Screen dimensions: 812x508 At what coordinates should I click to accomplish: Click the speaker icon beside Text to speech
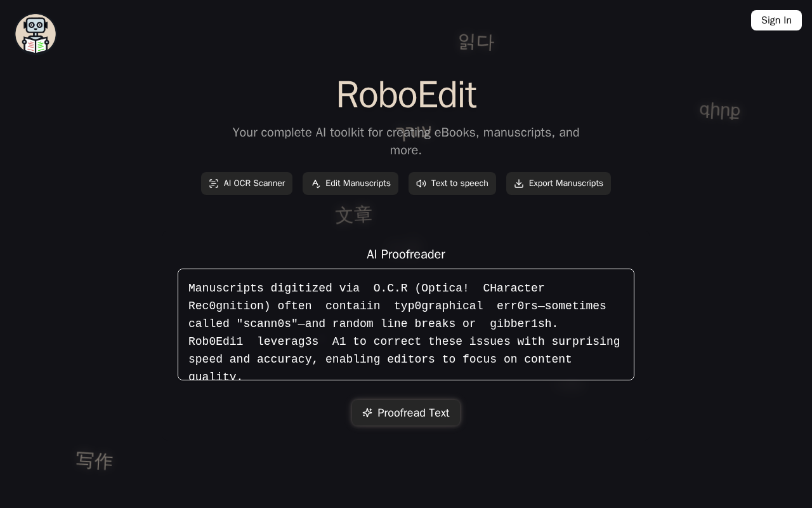pyautogui.click(x=421, y=184)
